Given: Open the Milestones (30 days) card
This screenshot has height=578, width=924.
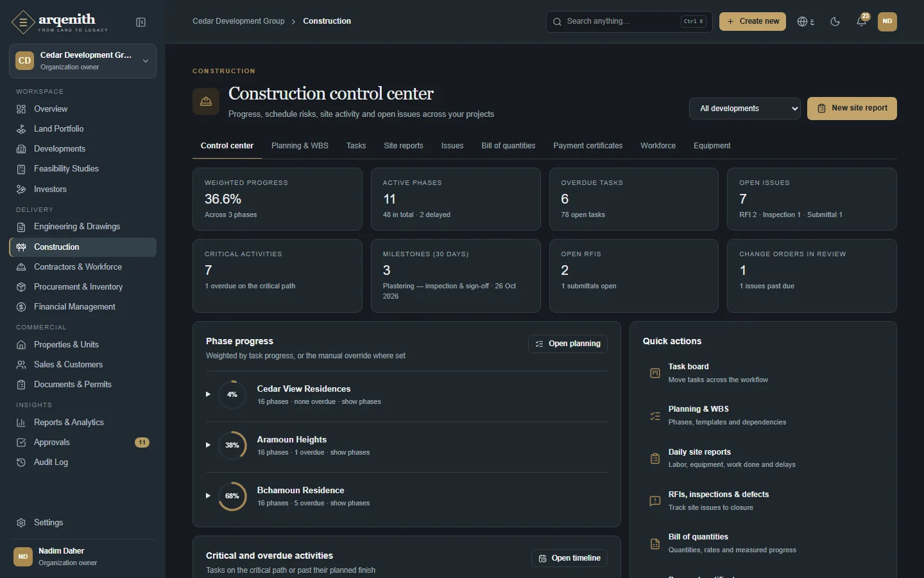Looking at the screenshot, I should 456,276.
